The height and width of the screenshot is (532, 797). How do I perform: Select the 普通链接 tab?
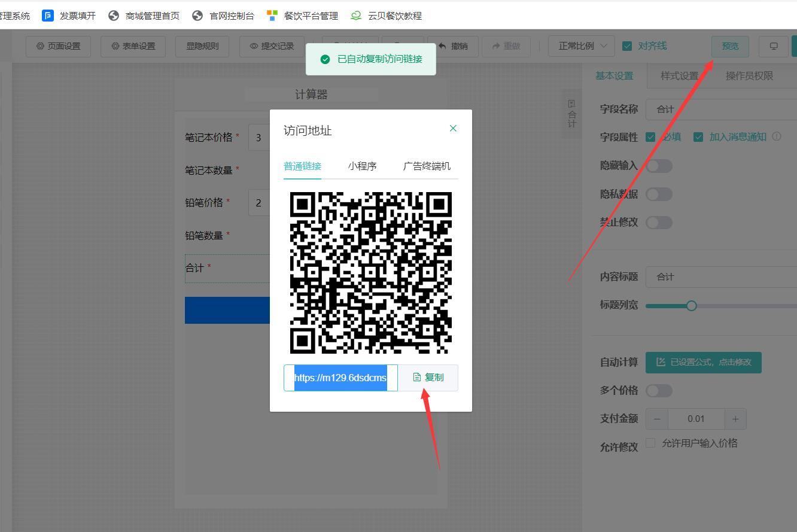tap(302, 166)
